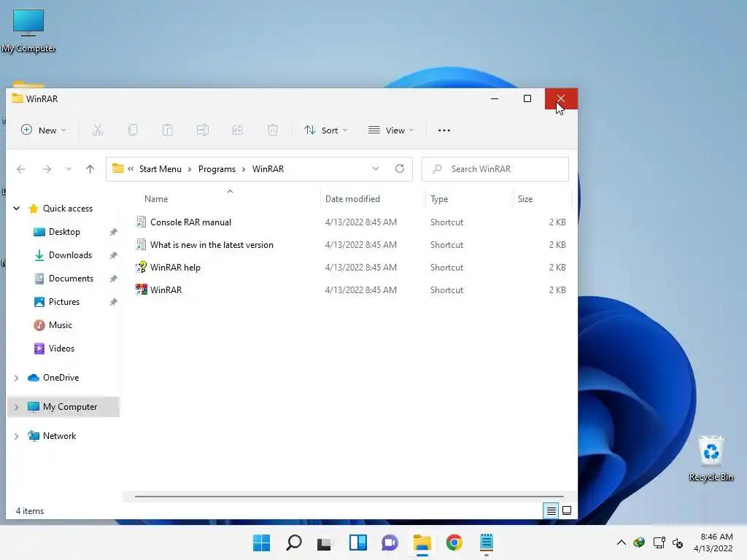Viewport: 747px width, 560px height.
Task: Open recent locations chevron
Action: point(69,169)
